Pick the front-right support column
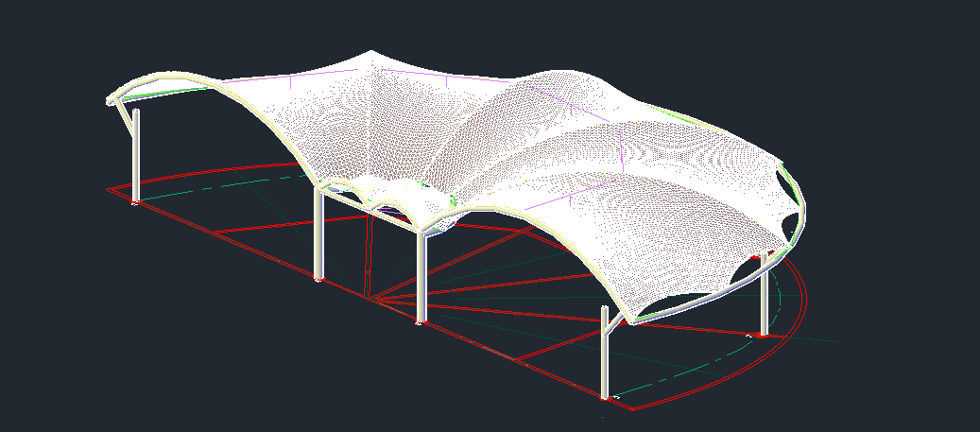 click(605, 354)
